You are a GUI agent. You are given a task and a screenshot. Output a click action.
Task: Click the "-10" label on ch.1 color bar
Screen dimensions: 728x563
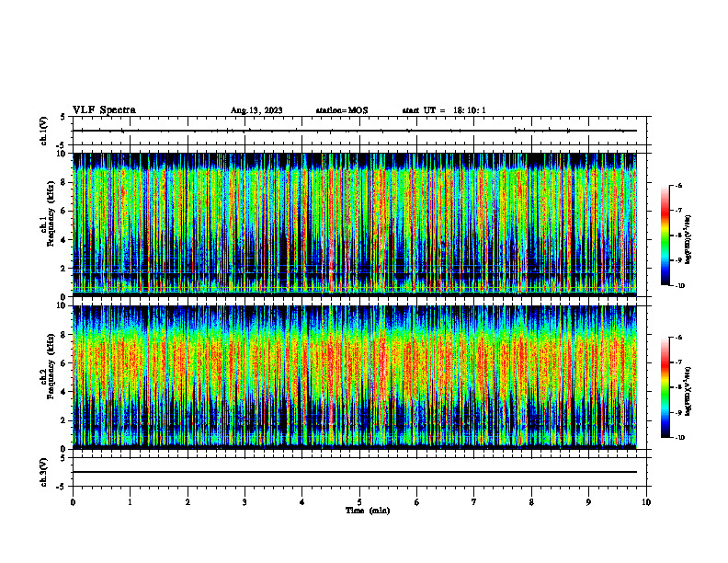679,286
